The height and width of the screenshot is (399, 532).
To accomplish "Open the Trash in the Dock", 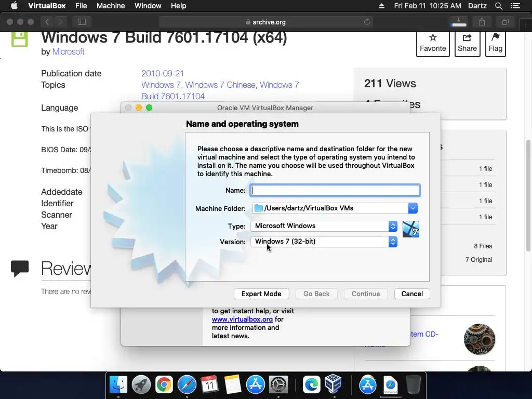I will coord(413,384).
